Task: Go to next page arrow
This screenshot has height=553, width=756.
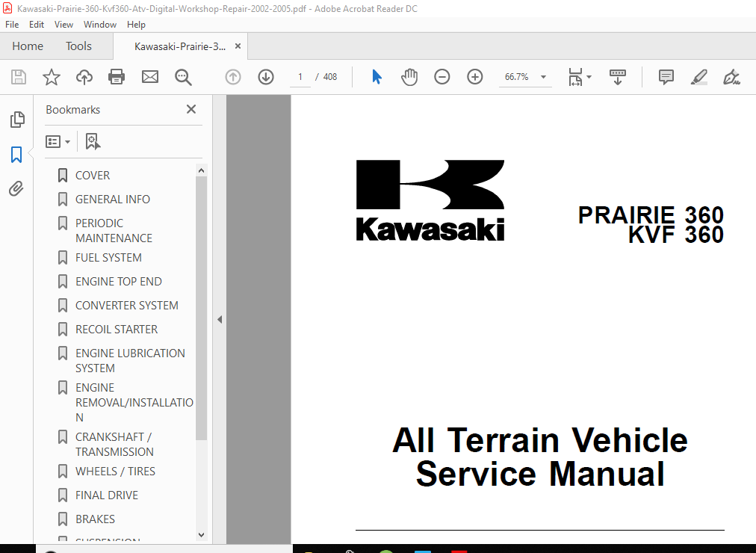Action: point(266,77)
